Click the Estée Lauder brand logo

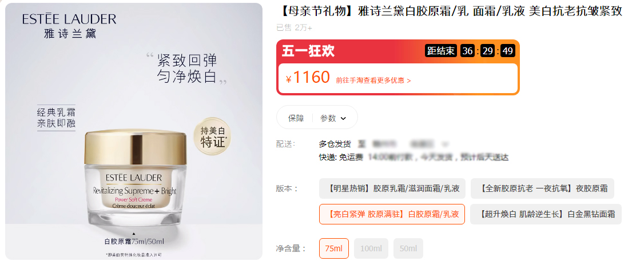pyautogui.click(x=69, y=26)
